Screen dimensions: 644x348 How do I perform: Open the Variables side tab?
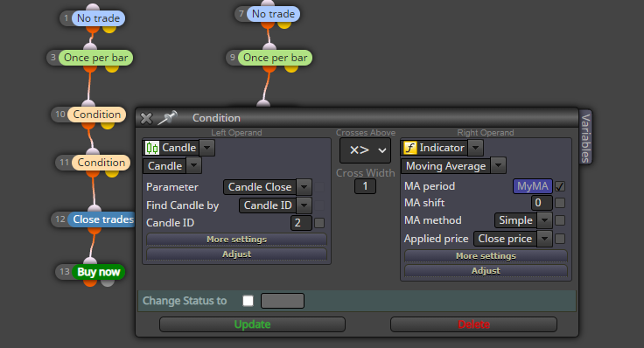tap(585, 138)
